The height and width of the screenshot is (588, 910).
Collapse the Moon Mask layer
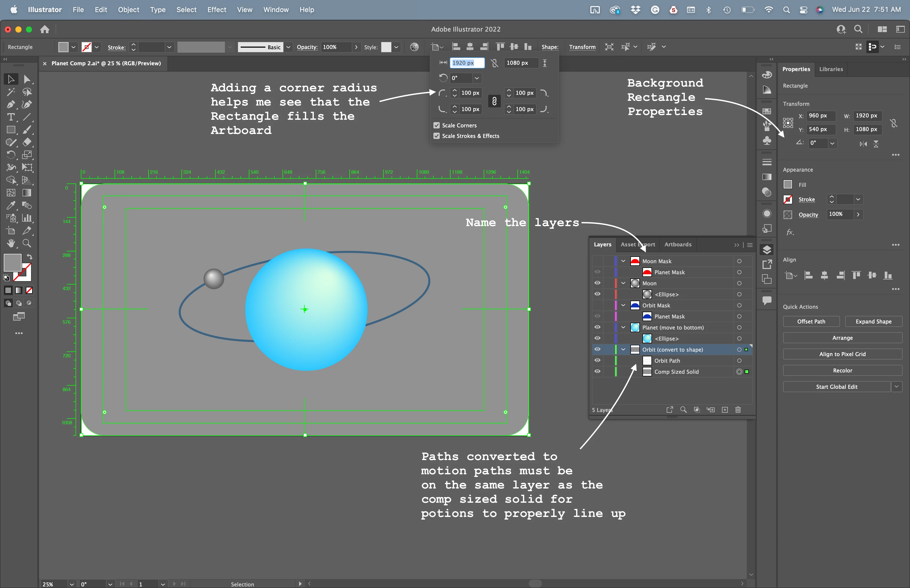coord(623,261)
